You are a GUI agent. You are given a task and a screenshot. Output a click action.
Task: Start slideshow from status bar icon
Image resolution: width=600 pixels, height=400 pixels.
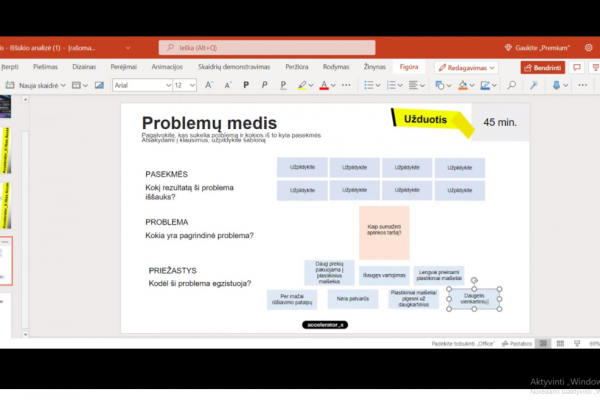point(577,343)
